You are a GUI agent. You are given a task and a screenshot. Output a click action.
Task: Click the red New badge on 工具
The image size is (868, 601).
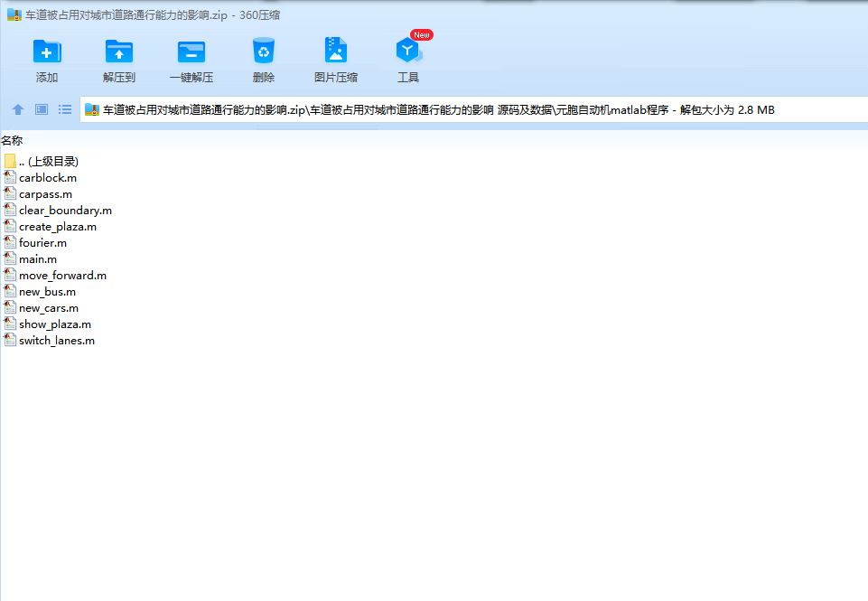[x=422, y=35]
